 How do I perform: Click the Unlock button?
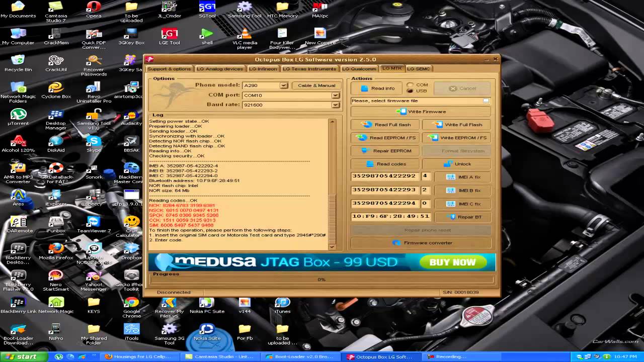pos(456,164)
